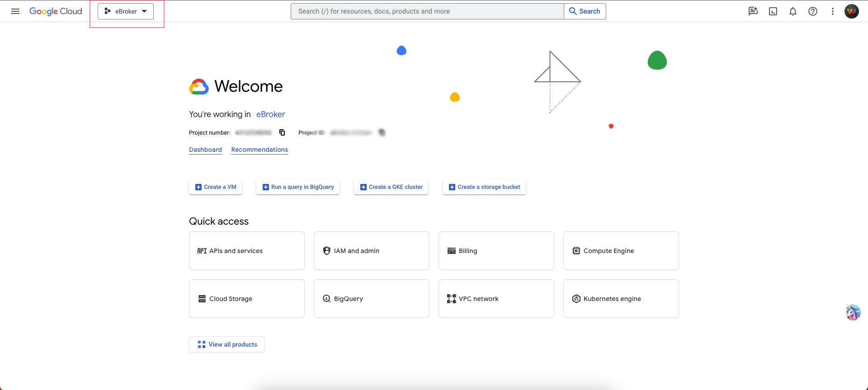Open the account profile avatar
Viewport: 868px width, 390px height.
pos(852,11)
